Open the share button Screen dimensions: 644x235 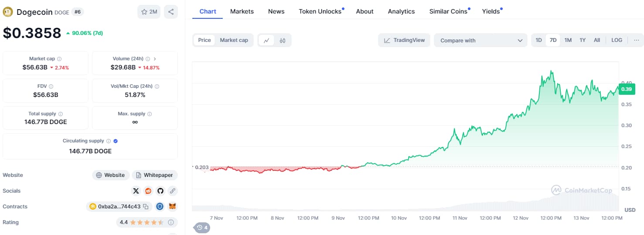click(x=171, y=12)
